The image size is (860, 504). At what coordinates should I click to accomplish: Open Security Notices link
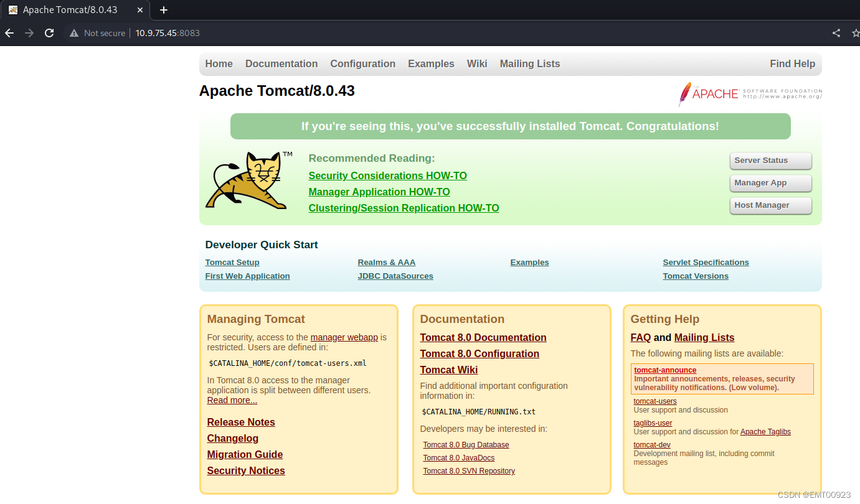pos(246,470)
